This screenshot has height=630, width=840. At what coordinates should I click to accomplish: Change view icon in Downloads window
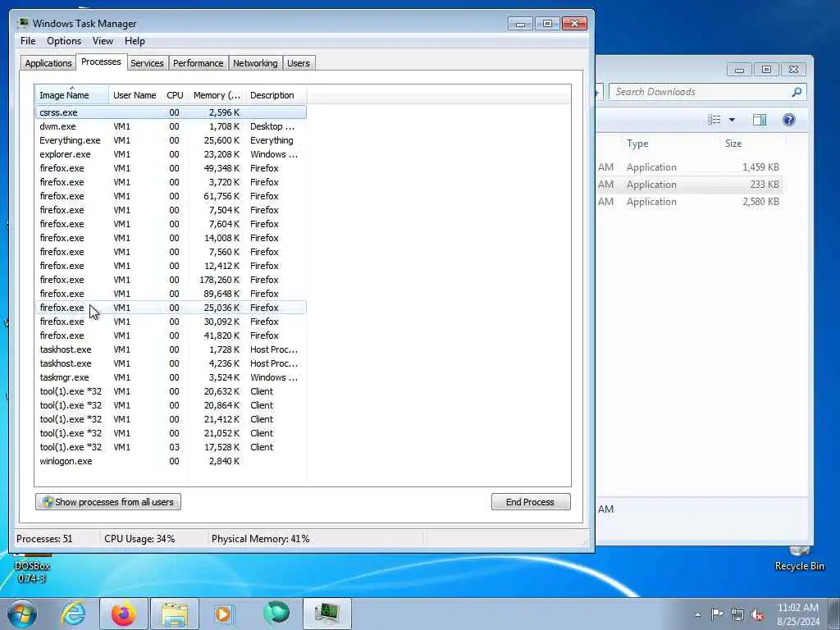[x=714, y=120]
